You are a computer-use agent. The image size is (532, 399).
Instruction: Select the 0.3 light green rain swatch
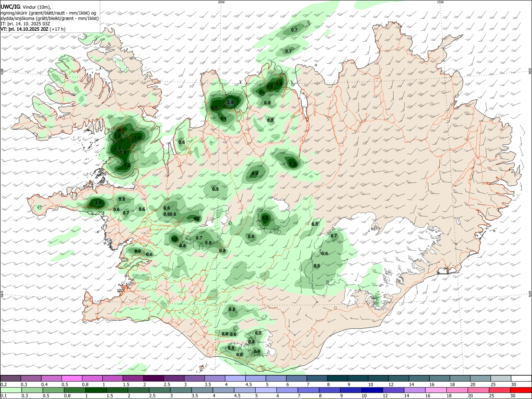pyautogui.click(x=32, y=390)
